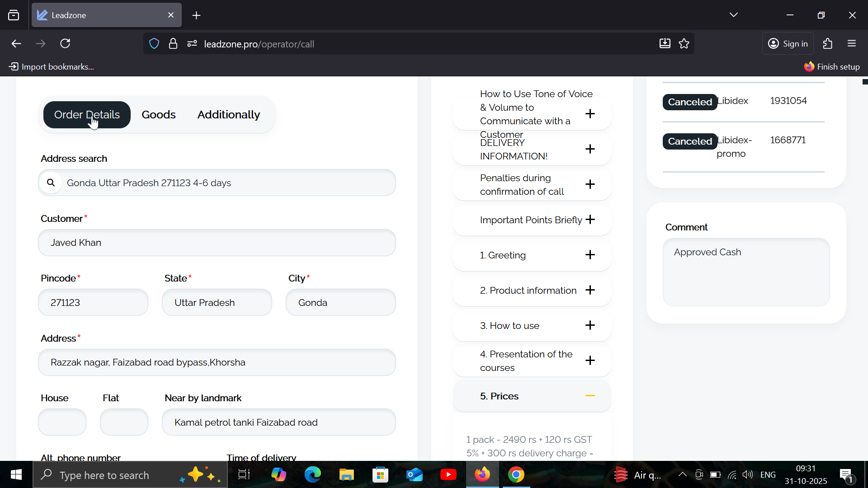Screen dimensions: 868x488
Task: Click the address search magnifier icon
Action: click(51, 183)
